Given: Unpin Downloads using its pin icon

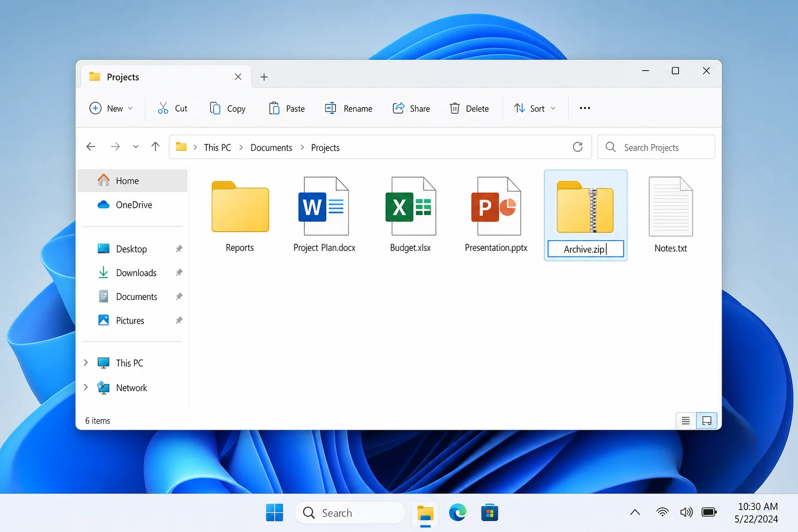Looking at the screenshot, I should [x=179, y=273].
